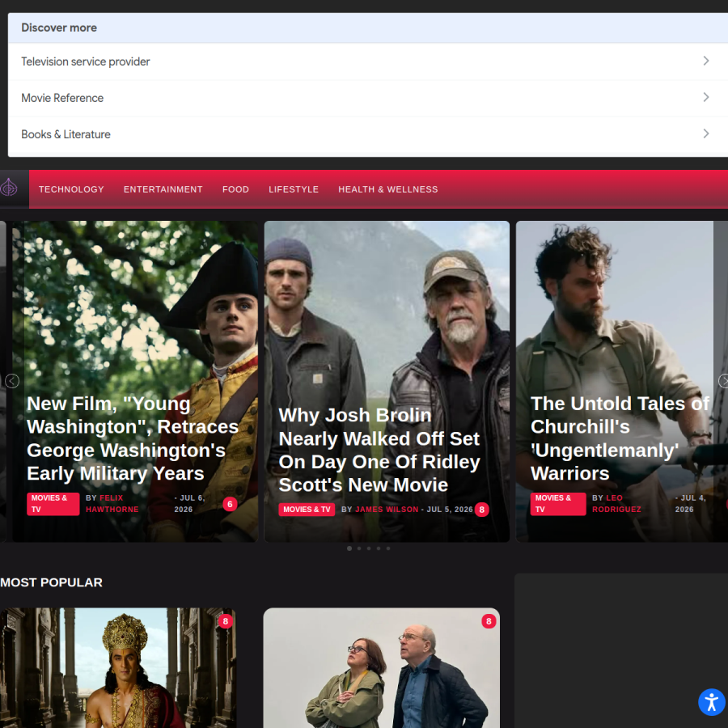The height and width of the screenshot is (728, 728).
Task: Expand Movie Reference chevron
Action: 705,98
